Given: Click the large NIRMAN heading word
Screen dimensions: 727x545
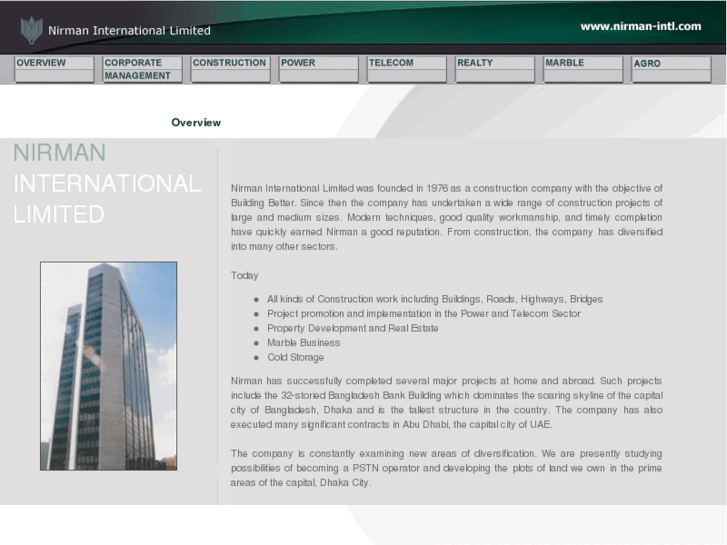Looking at the screenshot, I should [x=59, y=153].
